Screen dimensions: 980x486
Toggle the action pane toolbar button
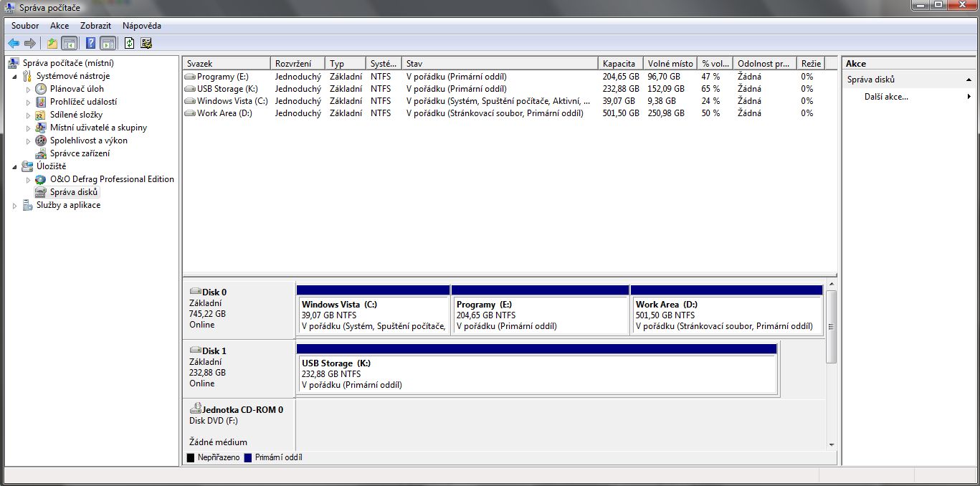(108, 43)
